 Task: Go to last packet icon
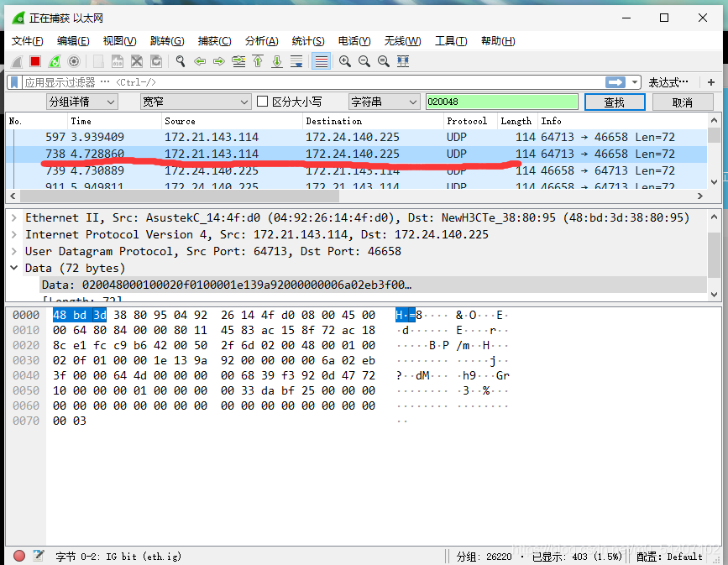[277, 61]
